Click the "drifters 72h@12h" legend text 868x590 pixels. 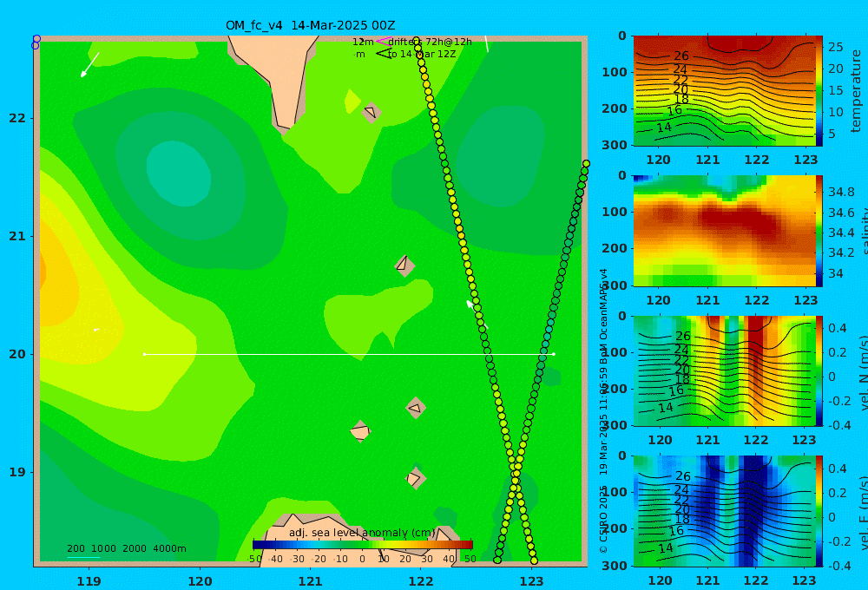[x=431, y=42]
